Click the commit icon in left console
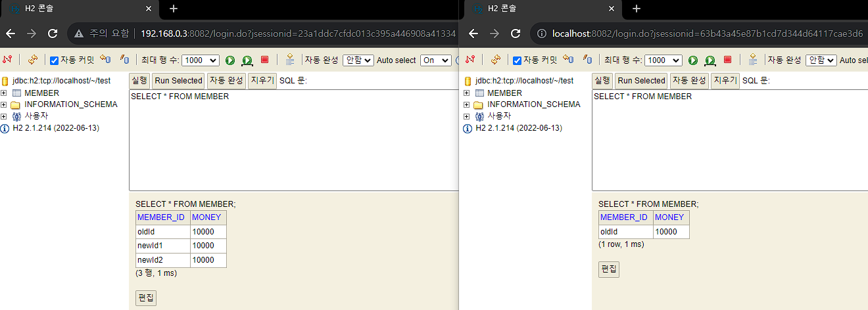This screenshot has width=868, height=310. [124, 60]
